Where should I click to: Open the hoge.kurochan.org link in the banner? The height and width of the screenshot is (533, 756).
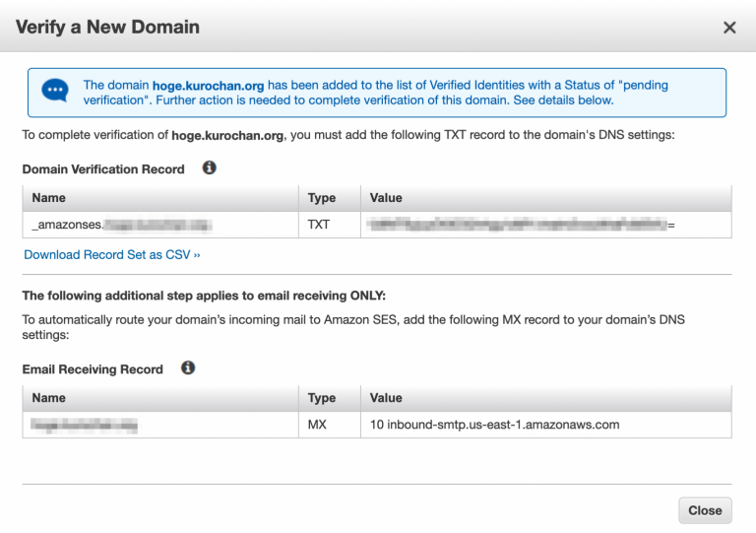(208, 86)
